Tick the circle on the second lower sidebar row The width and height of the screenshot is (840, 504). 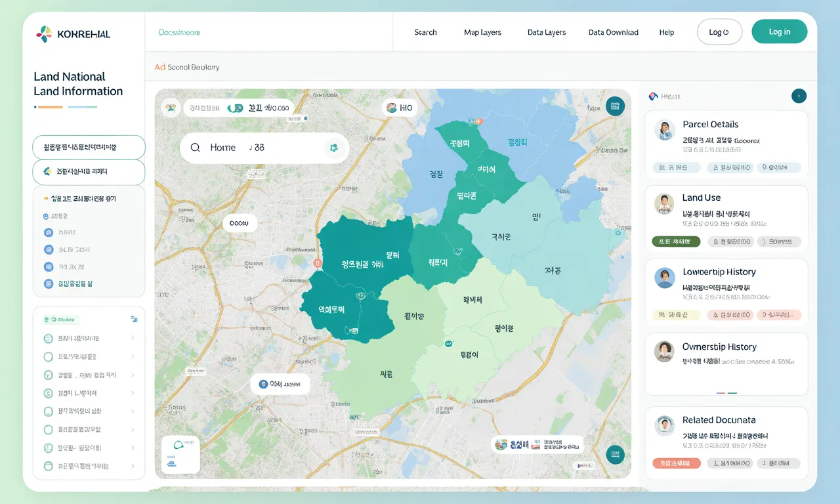pyautogui.click(x=48, y=357)
